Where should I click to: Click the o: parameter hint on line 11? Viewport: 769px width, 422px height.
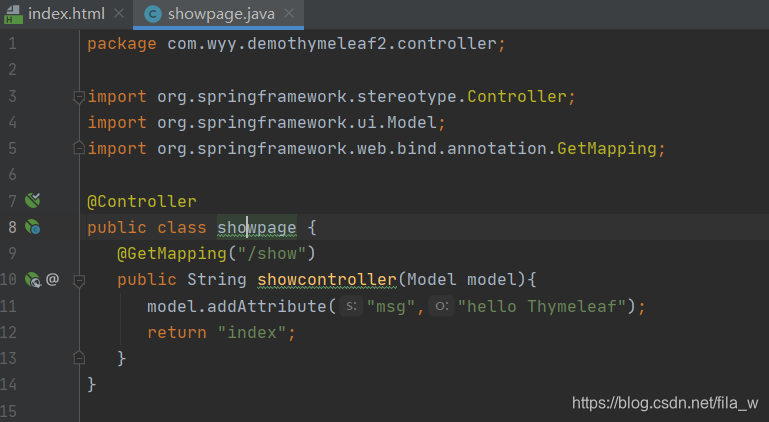tap(441, 306)
